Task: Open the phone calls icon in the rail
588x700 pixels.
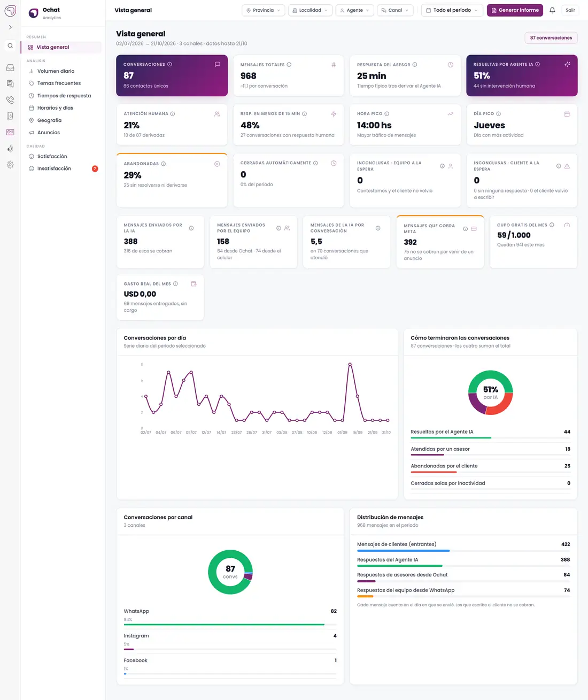Action: (x=10, y=100)
